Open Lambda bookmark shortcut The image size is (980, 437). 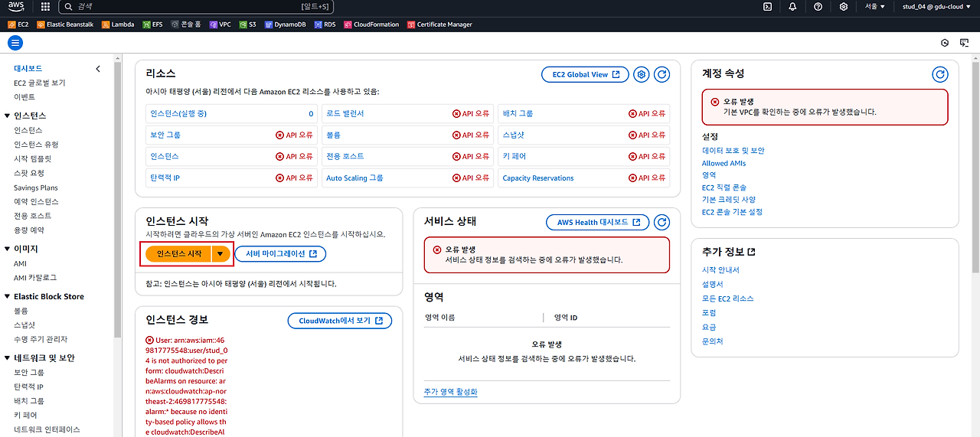click(x=118, y=24)
